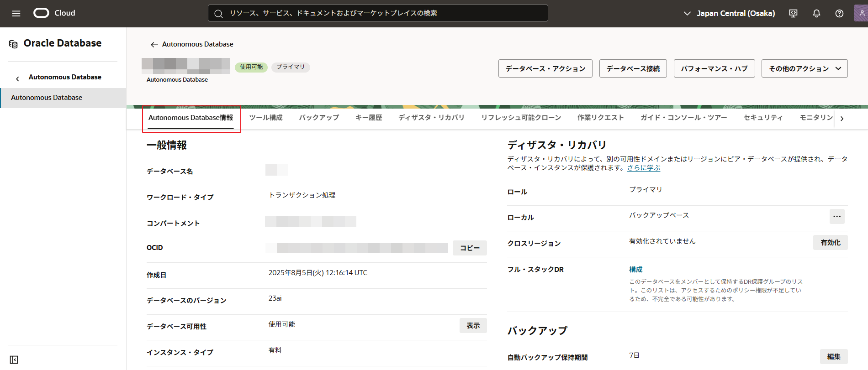868x370 pixels.
Task: Open the hamburger navigation menu
Action: click(16, 13)
